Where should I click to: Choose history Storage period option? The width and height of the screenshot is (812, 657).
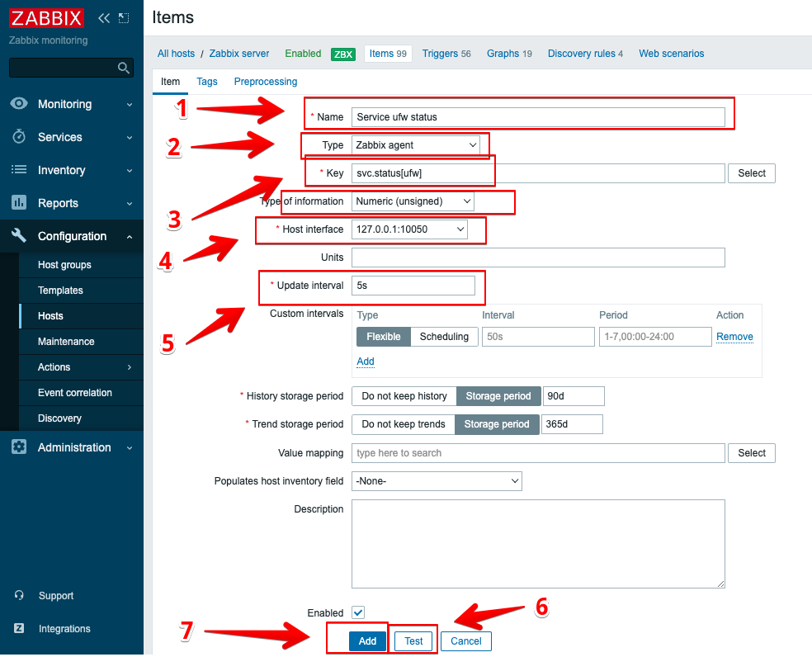click(498, 396)
